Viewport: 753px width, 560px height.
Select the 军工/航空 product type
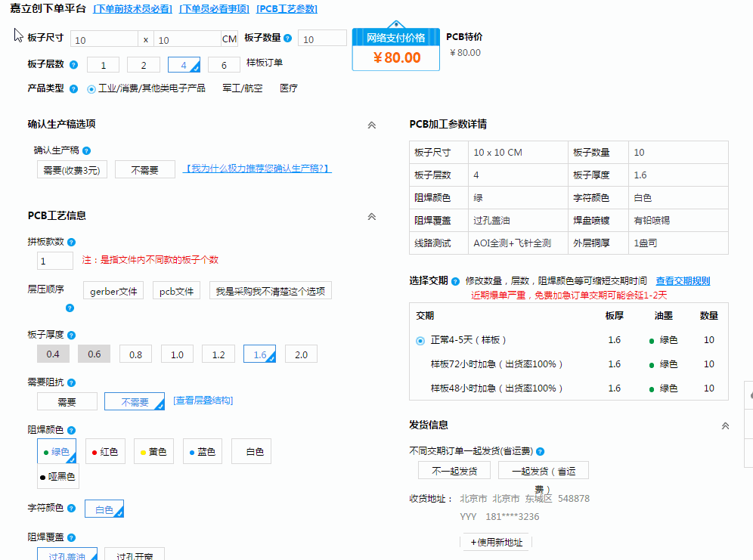click(242, 88)
